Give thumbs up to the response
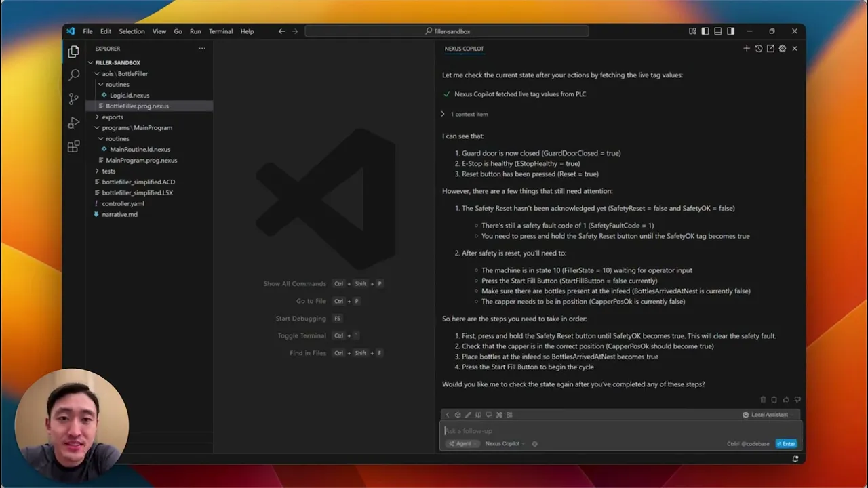Viewport: 868px width, 488px height. (x=786, y=400)
